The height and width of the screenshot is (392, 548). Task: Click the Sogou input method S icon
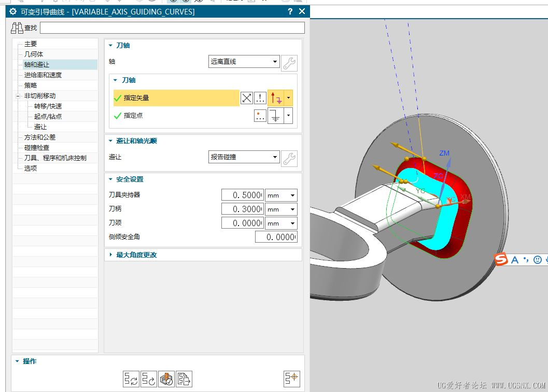click(x=501, y=259)
